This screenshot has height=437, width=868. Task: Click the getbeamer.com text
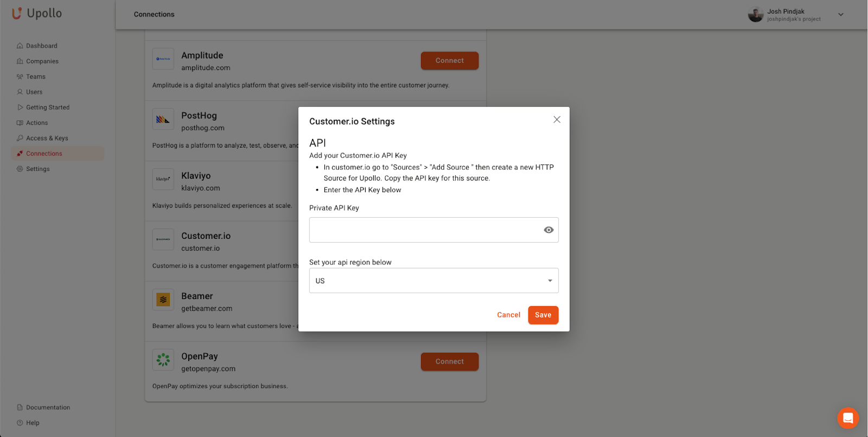coord(207,308)
